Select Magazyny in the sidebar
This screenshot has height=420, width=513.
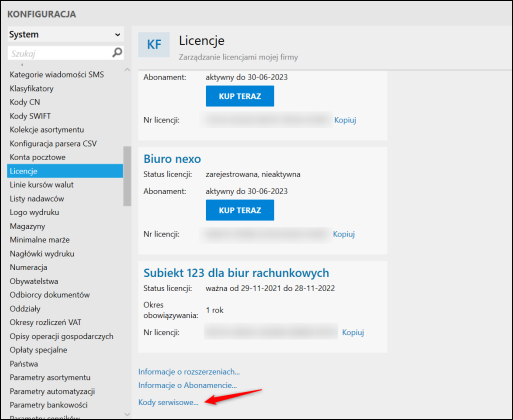pyautogui.click(x=27, y=226)
